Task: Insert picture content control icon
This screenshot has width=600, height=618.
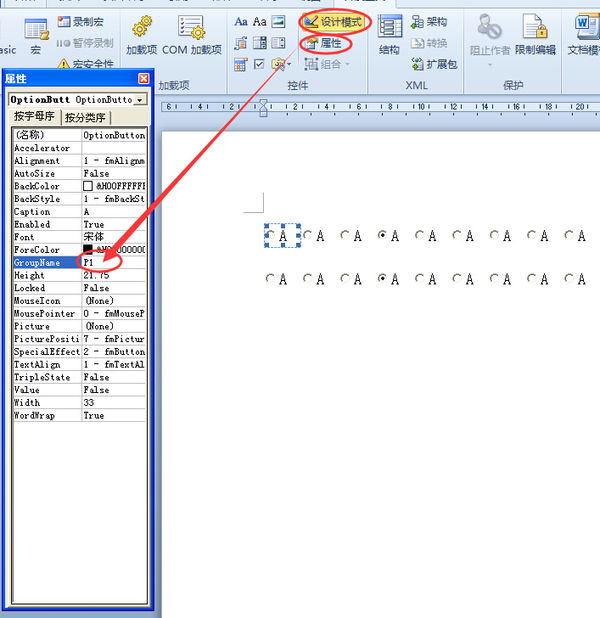Action: point(278,21)
